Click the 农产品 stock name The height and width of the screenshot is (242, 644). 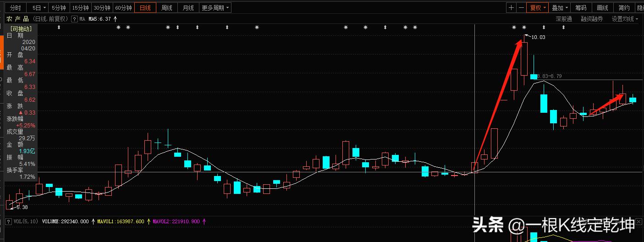17,19
